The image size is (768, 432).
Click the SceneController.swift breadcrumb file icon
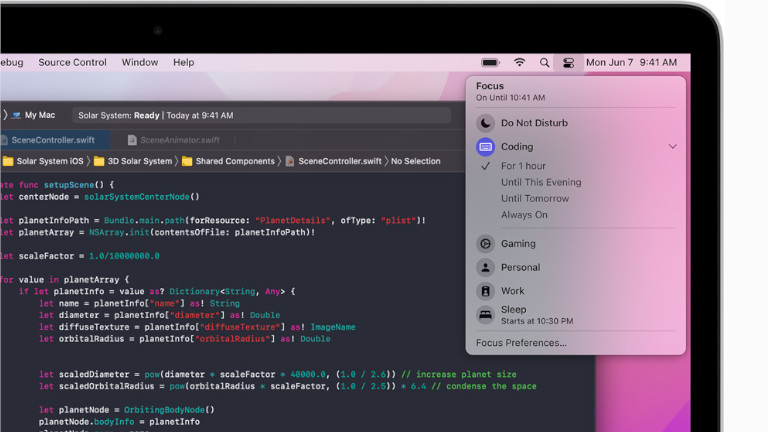290,161
